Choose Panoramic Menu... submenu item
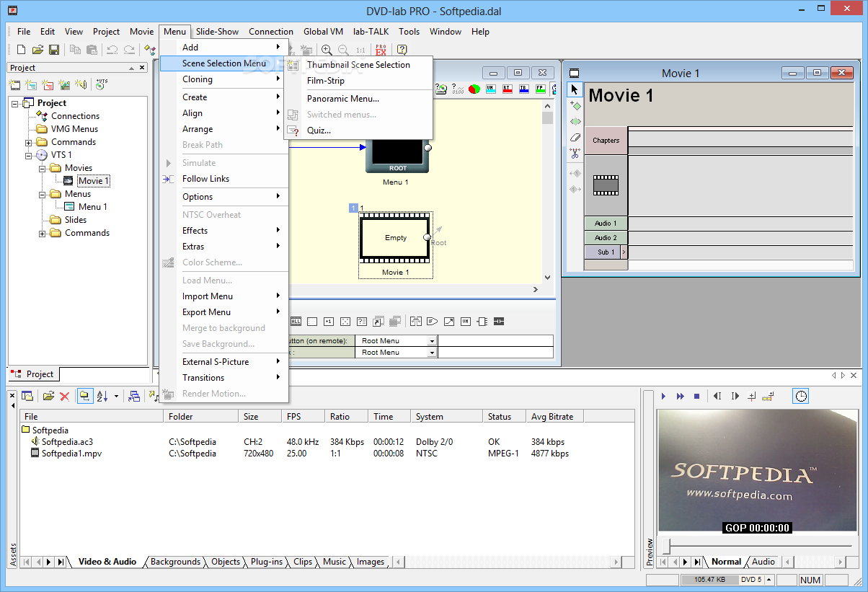Image resolution: width=868 pixels, height=592 pixels. click(x=358, y=99)
